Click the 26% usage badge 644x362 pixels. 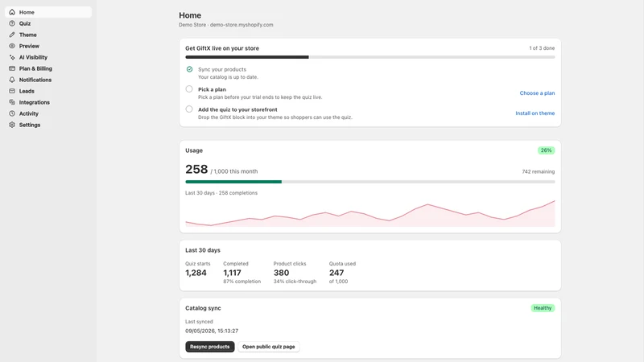[547, 150]
